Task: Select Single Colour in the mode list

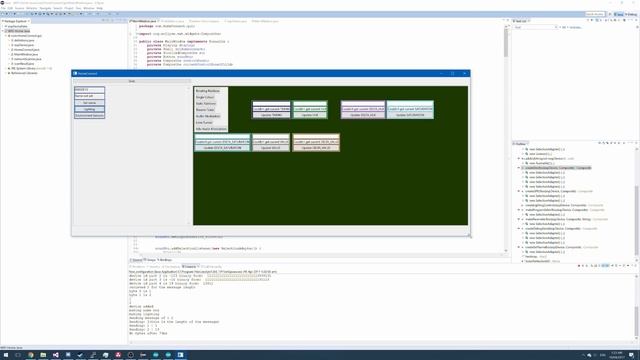Action: click(x=205, y=97)
